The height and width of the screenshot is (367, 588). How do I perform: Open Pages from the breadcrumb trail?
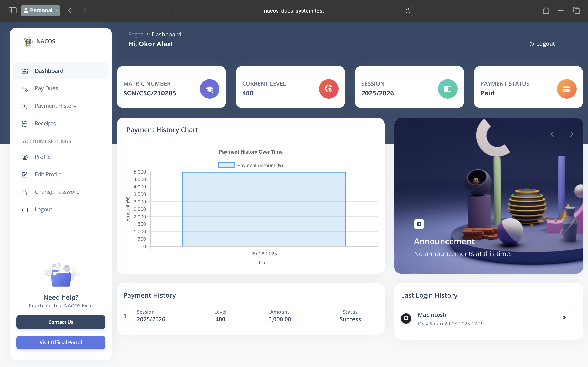[135, 34]
